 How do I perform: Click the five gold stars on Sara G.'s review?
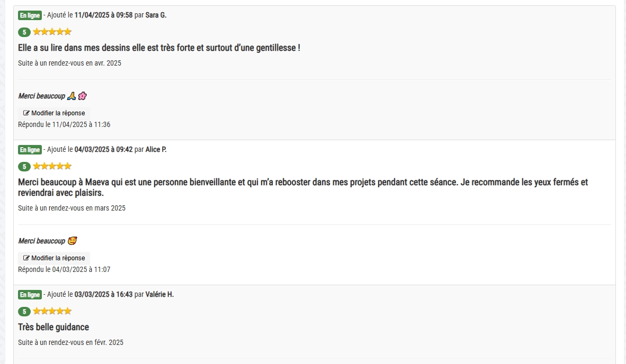click(52, 32)
